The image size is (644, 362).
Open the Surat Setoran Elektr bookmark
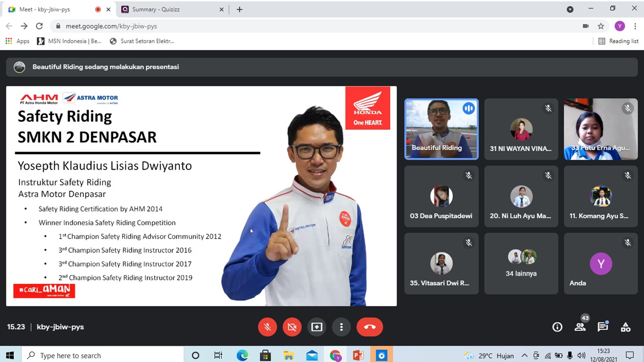pos(142,41)
